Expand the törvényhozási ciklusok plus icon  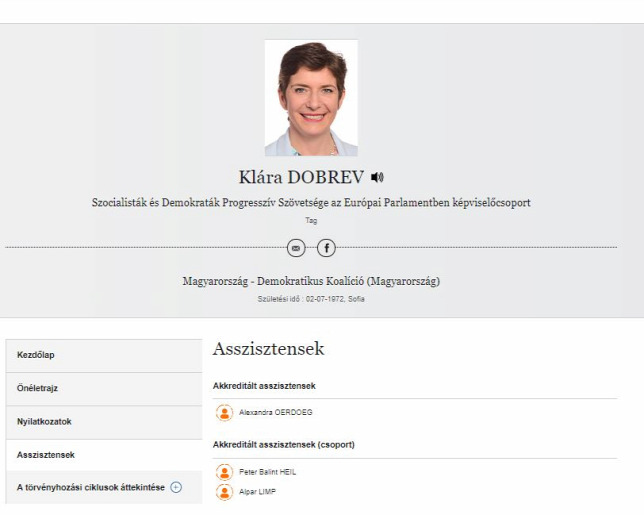tap(176, 487)
